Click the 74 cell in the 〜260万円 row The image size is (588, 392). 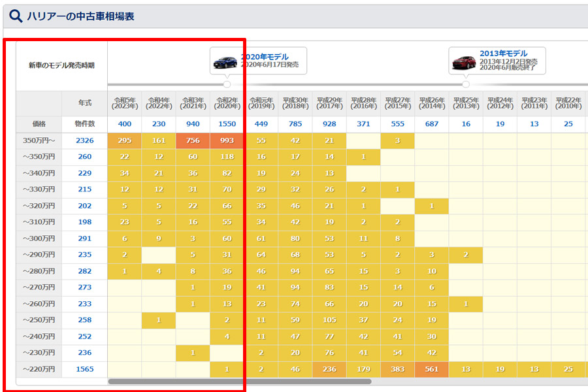295,304
